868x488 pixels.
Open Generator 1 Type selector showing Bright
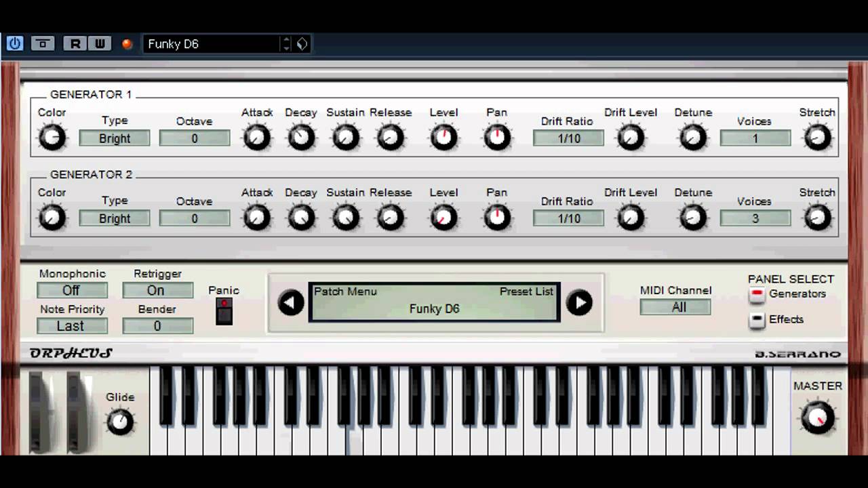click(114, 138)
